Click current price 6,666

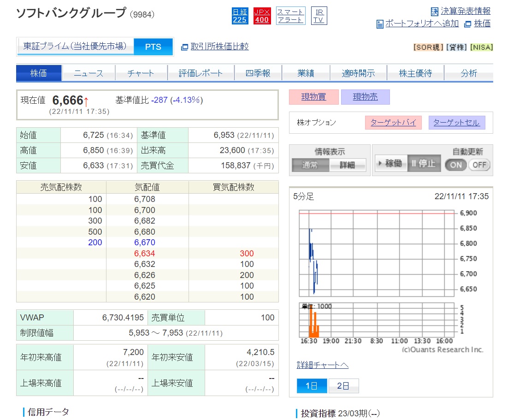(x=68, y=101)
